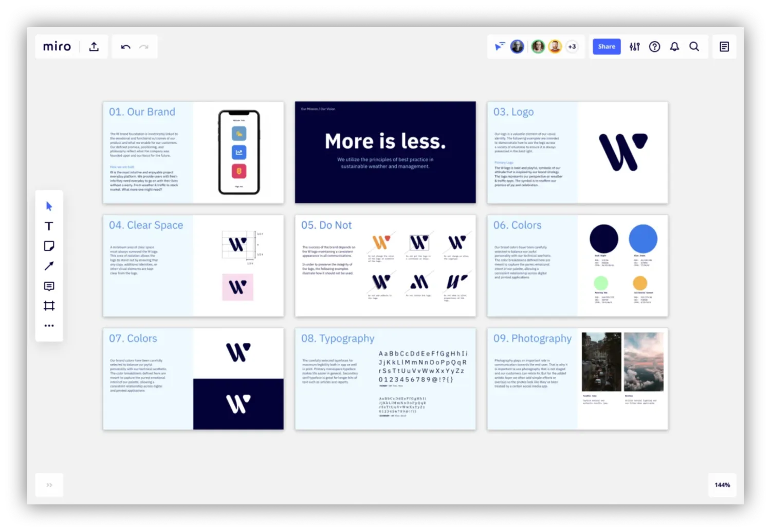The height and width of the screenshot is (532, 771).
Task: Expand the bottom-left panel chevrons
Action: [49, 485]
